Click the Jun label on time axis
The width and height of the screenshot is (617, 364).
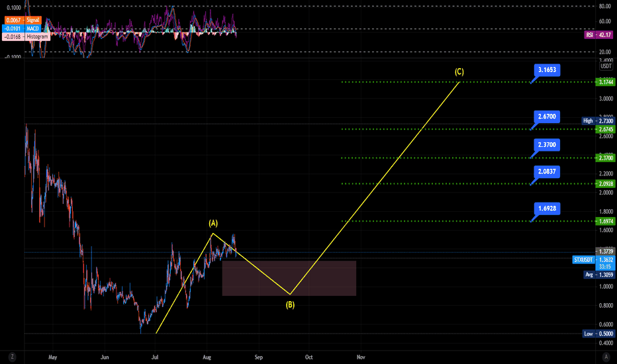(x=105, y=357)
